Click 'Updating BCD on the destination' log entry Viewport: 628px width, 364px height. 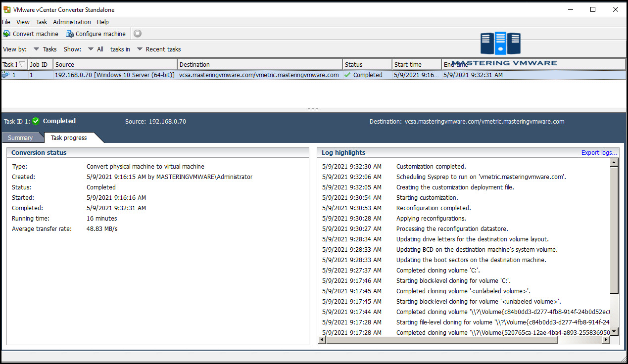coord(477,250)
